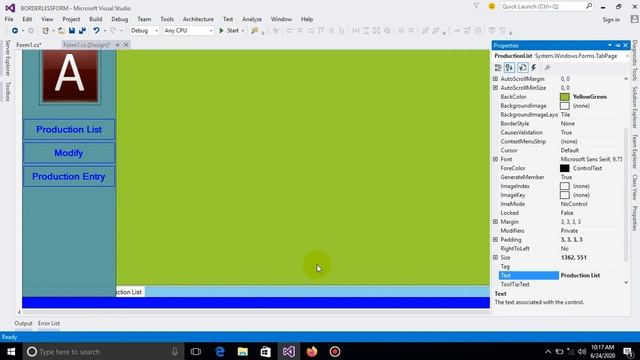The height and width of the screenshot is (360, 640).
Task: Open File Explorer from the taskbar
Action: [x=242, y=351]
